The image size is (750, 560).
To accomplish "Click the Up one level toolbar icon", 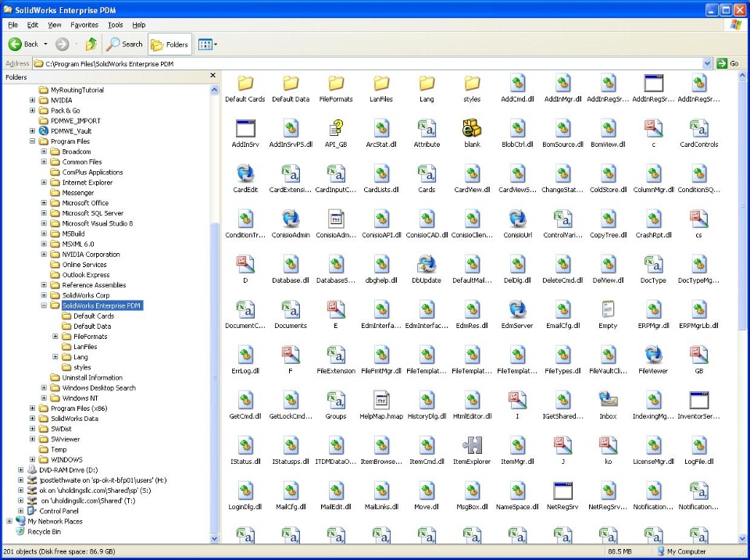I will point(91,45).
